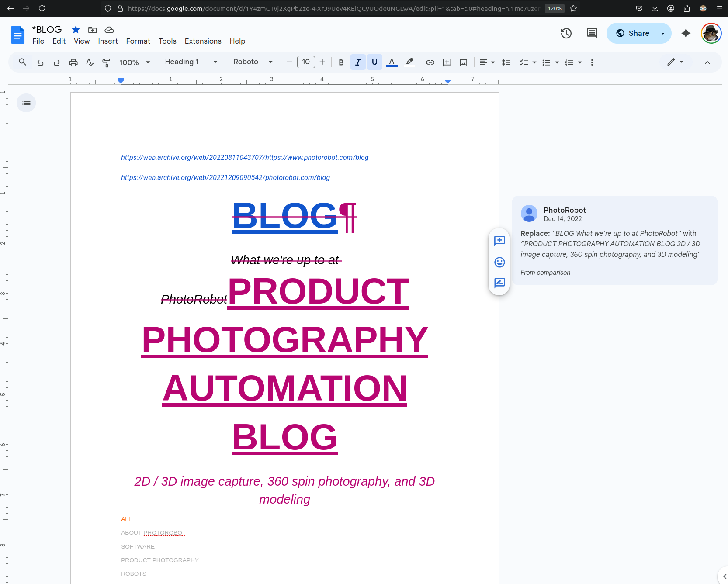Click the Share button
Image resolution: width=728 pixels, height=584 pixels.
(631, 33)
